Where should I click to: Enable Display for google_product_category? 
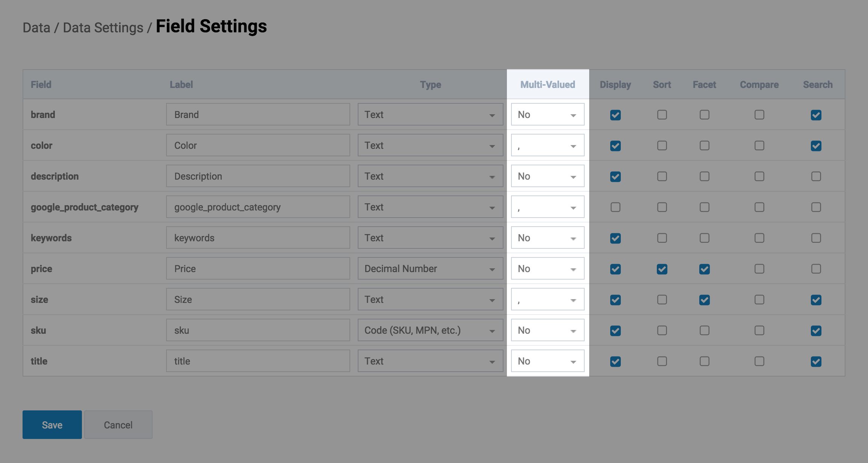[615, 207]
